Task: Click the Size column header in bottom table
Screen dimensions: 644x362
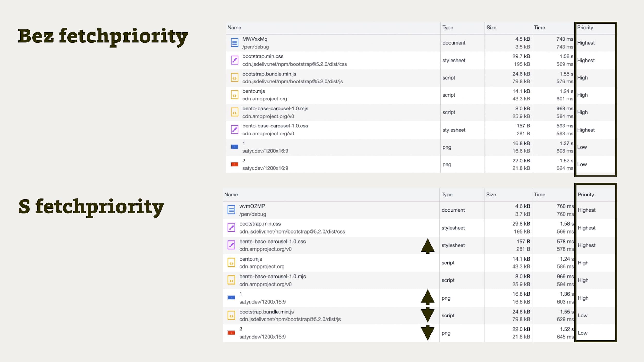Action: click(x=491, y=195)
